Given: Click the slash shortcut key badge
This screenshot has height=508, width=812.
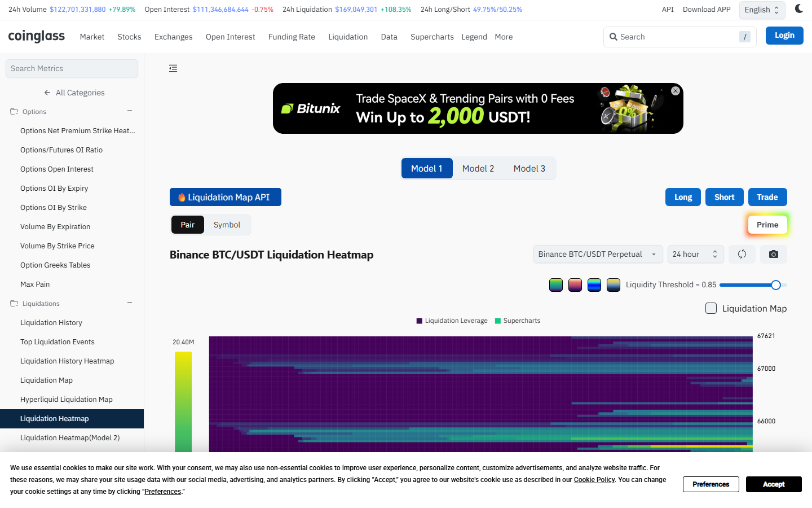Looking at the screenshot, I should point(745,37).
